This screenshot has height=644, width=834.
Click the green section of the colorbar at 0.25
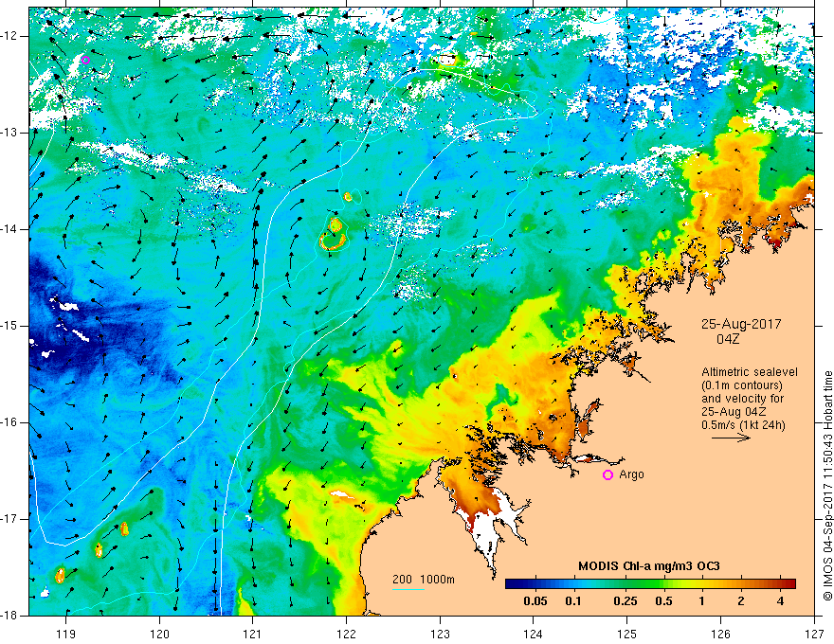pos(625,584)
